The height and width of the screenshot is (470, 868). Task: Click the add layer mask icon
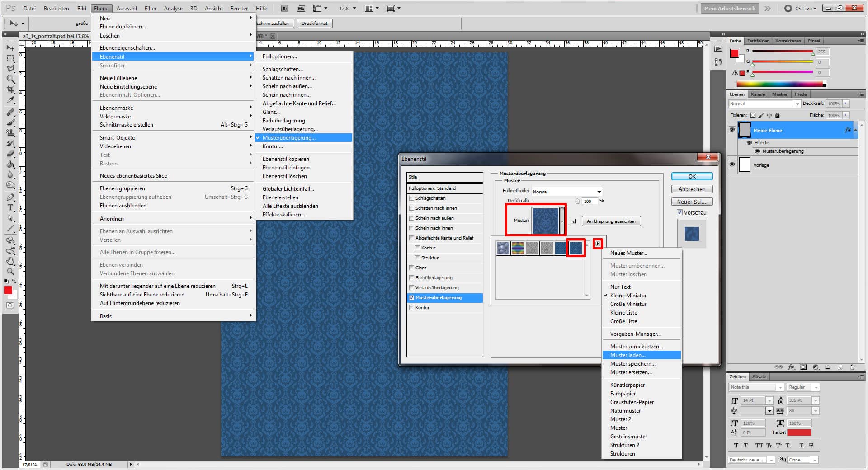tap(803, 367)
